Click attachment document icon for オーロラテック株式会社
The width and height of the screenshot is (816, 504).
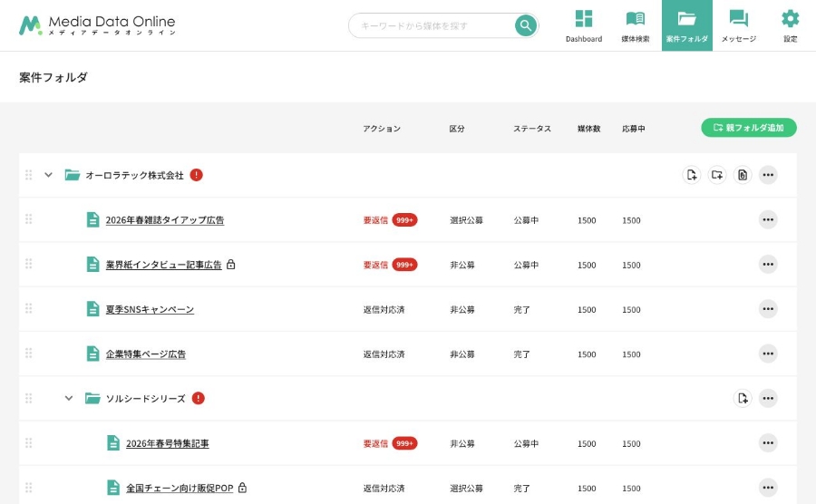(743, 175)
